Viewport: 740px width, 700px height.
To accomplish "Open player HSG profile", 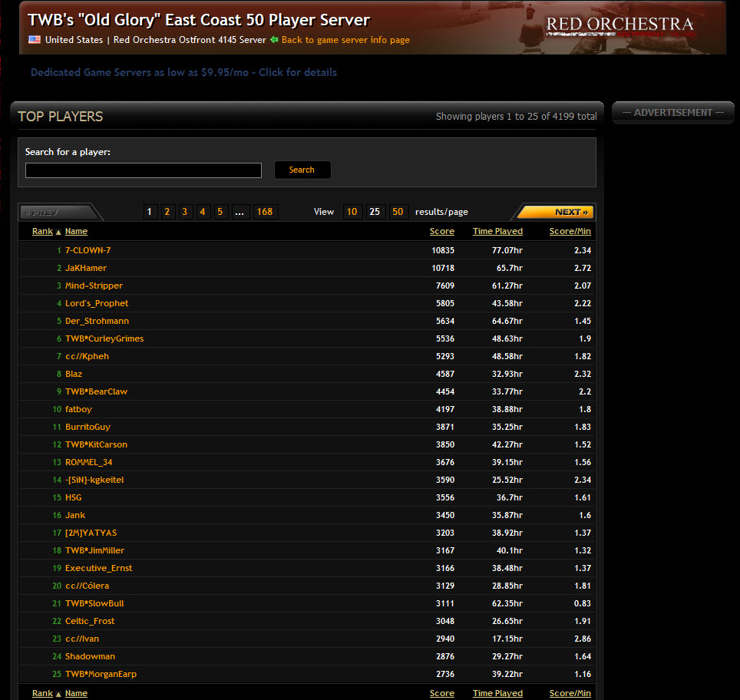I will point(73,497).
